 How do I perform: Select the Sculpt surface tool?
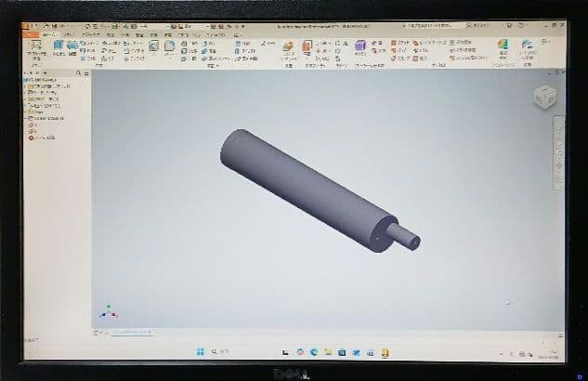click(x=400, y=59)
